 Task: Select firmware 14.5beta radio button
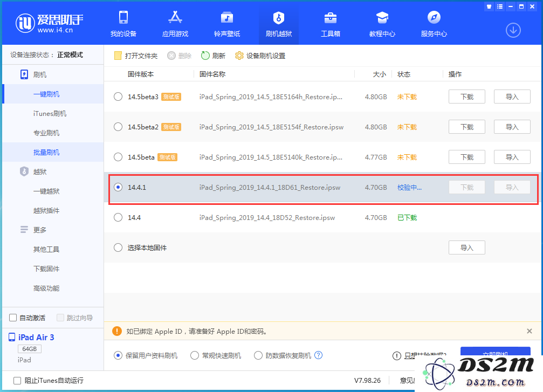tap(118, 157)
